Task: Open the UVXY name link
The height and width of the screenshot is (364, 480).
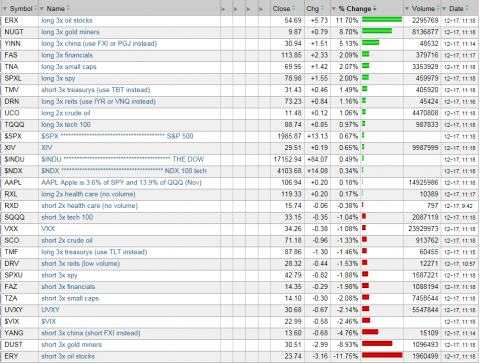Action: pyautogui.click(x=50, y=310)
